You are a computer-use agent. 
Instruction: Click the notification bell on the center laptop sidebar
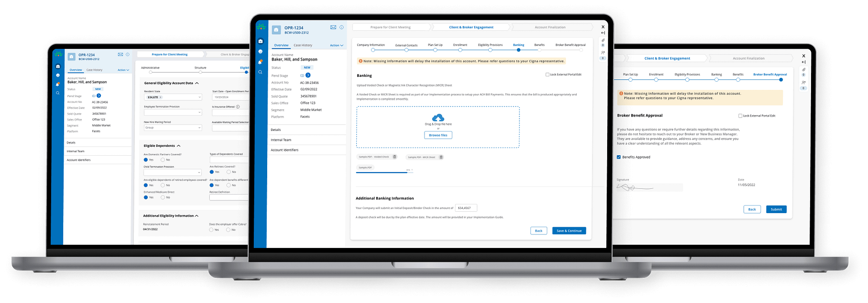[x=260, y=62]
